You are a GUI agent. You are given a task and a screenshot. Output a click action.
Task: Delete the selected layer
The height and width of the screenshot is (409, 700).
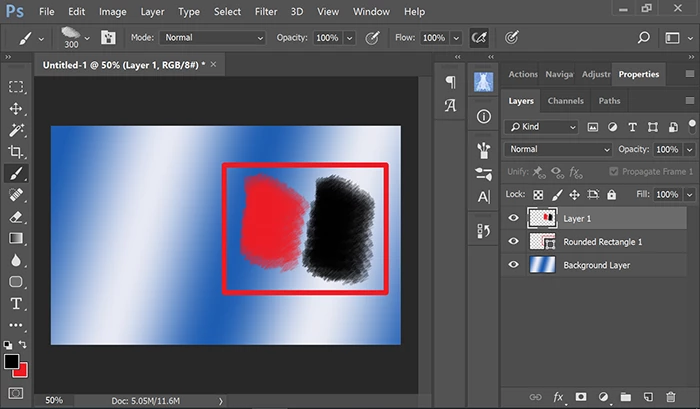[671, 397]
